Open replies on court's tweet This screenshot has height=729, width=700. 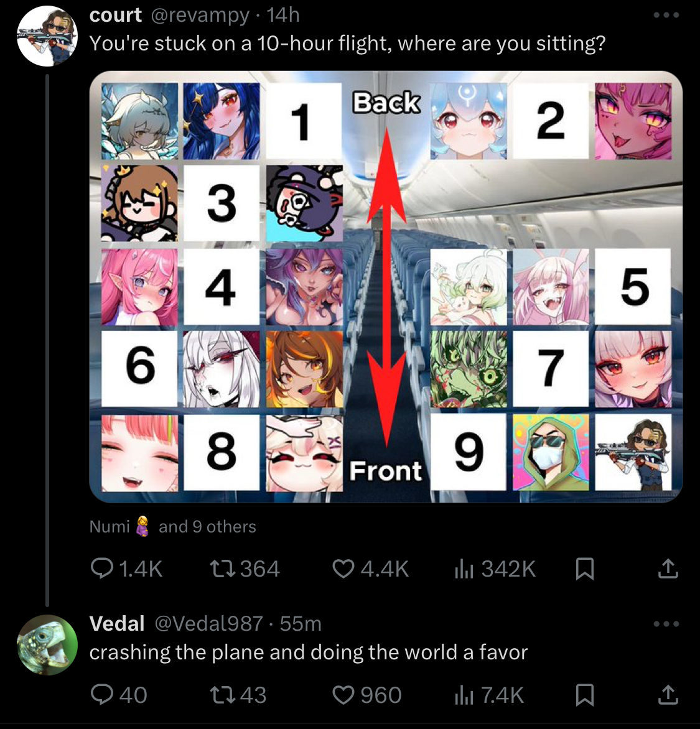[x=126, y=568]
